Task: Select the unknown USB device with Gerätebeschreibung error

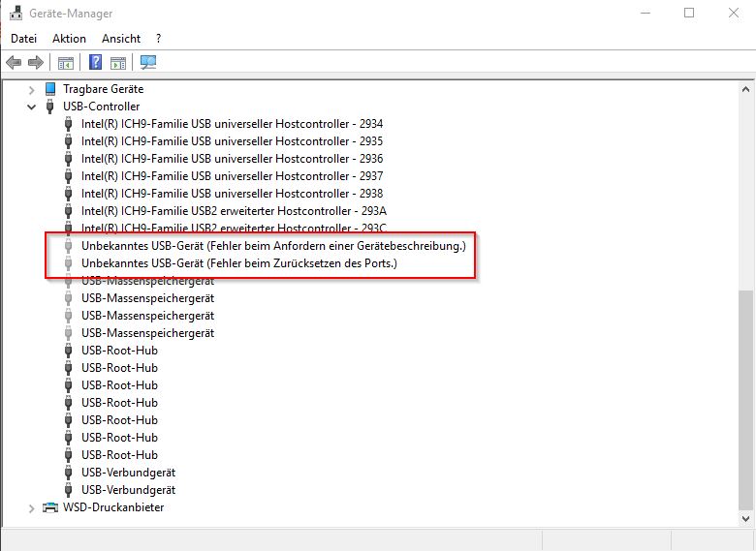Action: 272,246
